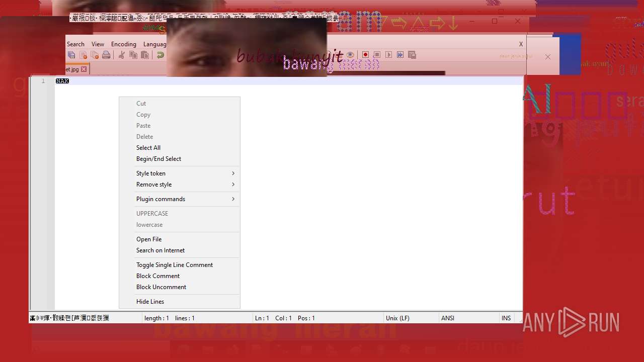Click the X at menu bar right end
Image resolution: width=644 pixels, height=362 pixels.
tap(521, 44)
